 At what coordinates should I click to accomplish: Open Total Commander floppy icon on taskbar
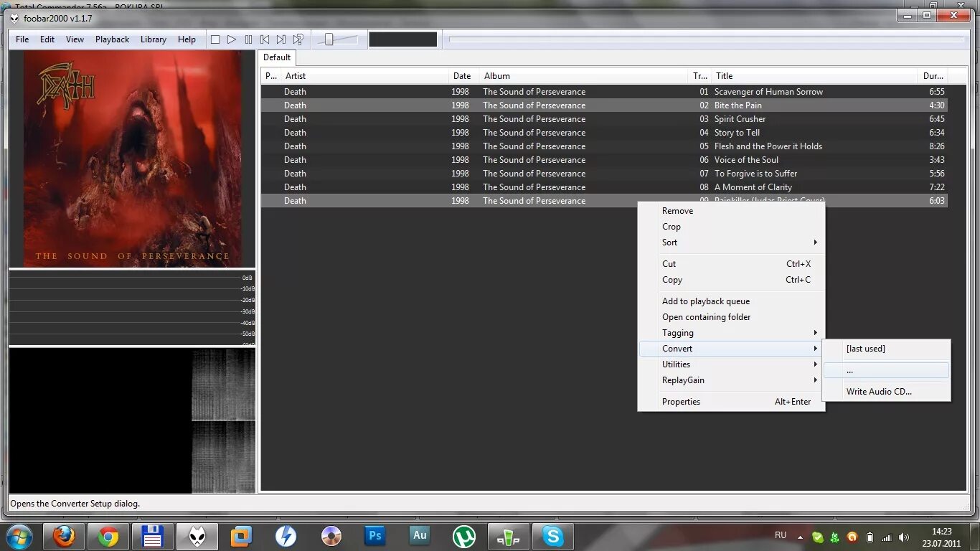tap(153, 536)
